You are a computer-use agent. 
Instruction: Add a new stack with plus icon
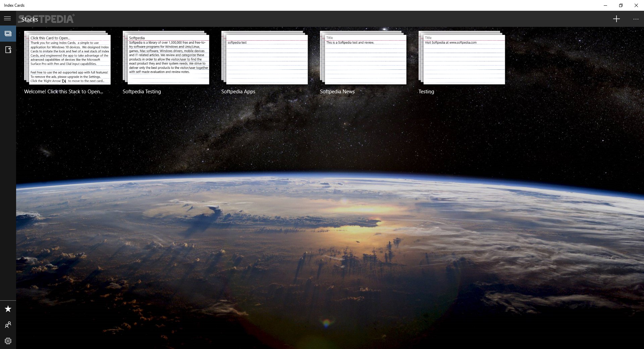click(616, 19)
